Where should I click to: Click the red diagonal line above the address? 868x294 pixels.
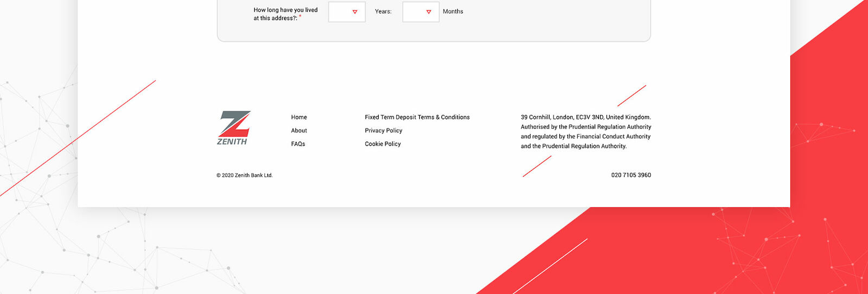click(x=631, y=95)
